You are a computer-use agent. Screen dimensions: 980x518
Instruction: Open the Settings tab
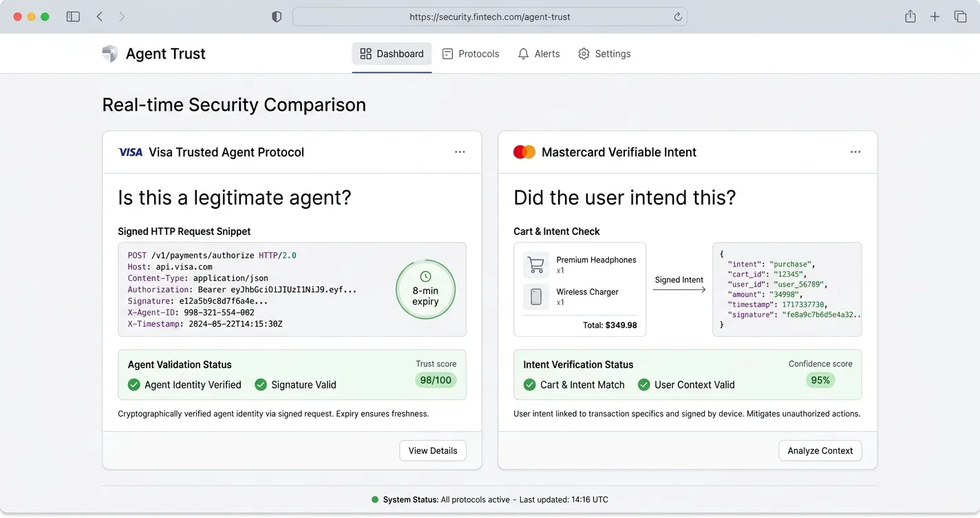pyautogui.click(x=604, y=54)
